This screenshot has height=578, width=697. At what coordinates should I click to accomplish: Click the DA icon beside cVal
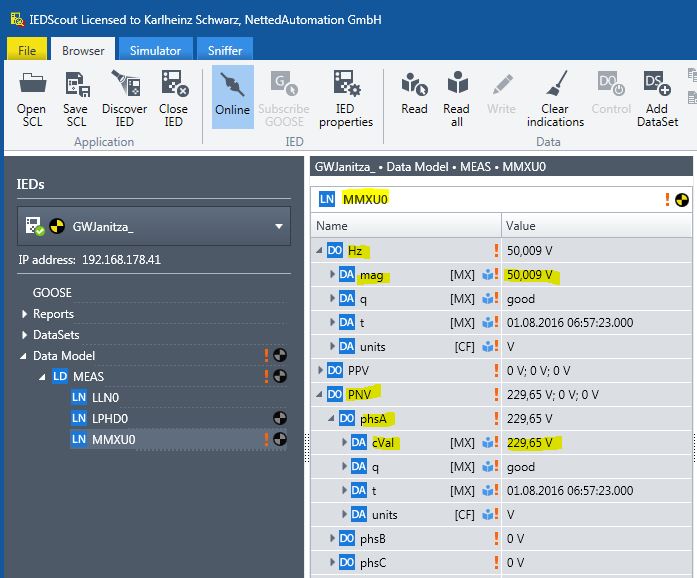click(359, 442)
